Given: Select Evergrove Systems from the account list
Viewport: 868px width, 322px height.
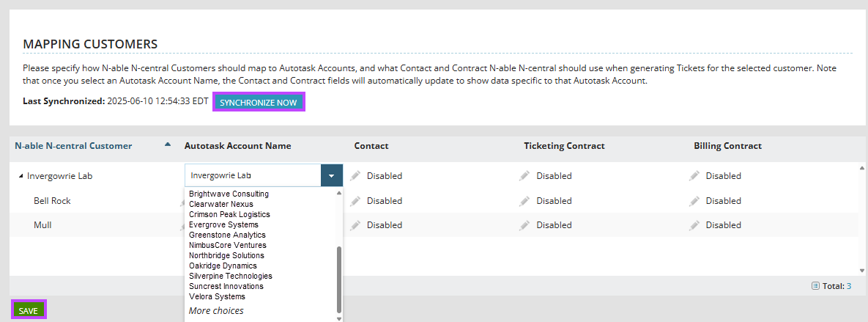Looking at the screenshot, I should [223, 224].
